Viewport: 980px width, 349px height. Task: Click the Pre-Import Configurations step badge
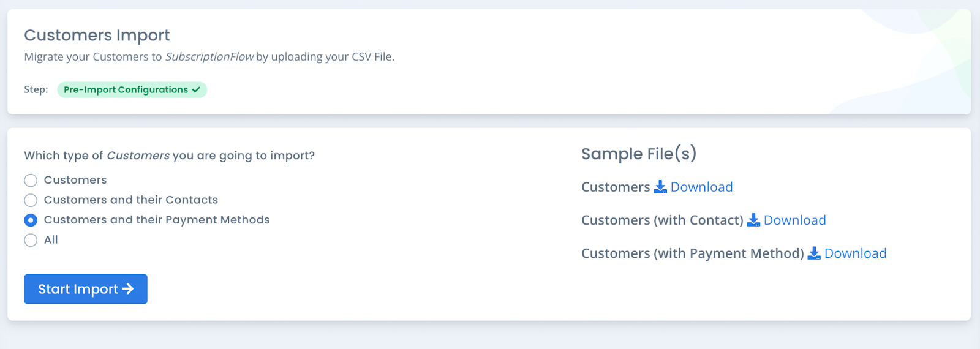click(132, 89)
